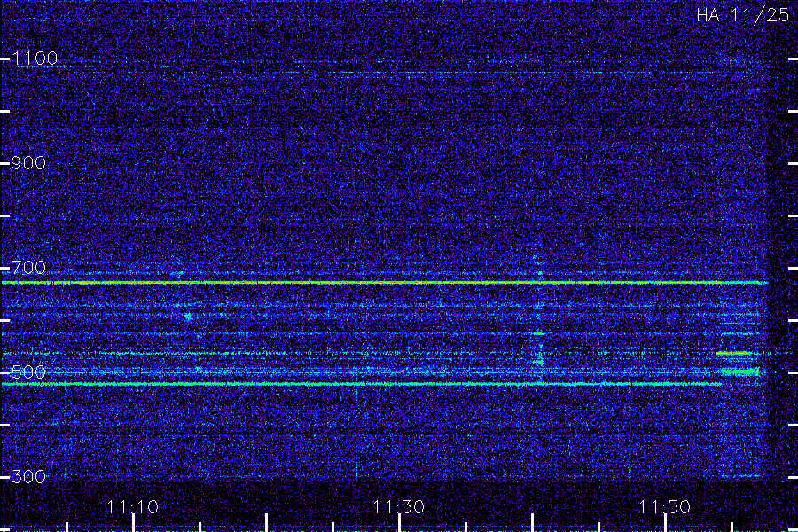Image resolution: width=798 pixels, height=532 pixels.
Task: Click the 500 frequency axis label
Action: coord(28,372)
